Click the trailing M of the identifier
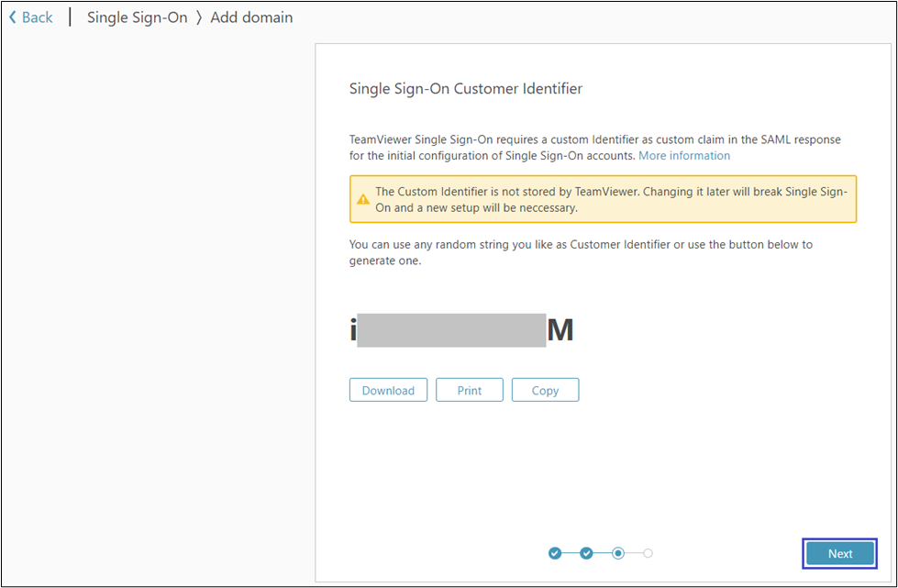Screen dimensions: 898x588 tap(562, 329)
